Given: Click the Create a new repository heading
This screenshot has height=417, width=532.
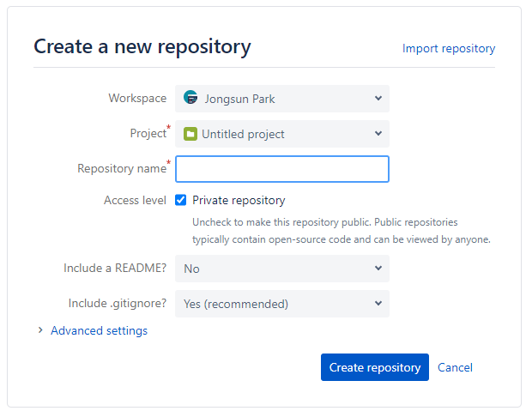Looking at the screenshot, I should [142, 47].
